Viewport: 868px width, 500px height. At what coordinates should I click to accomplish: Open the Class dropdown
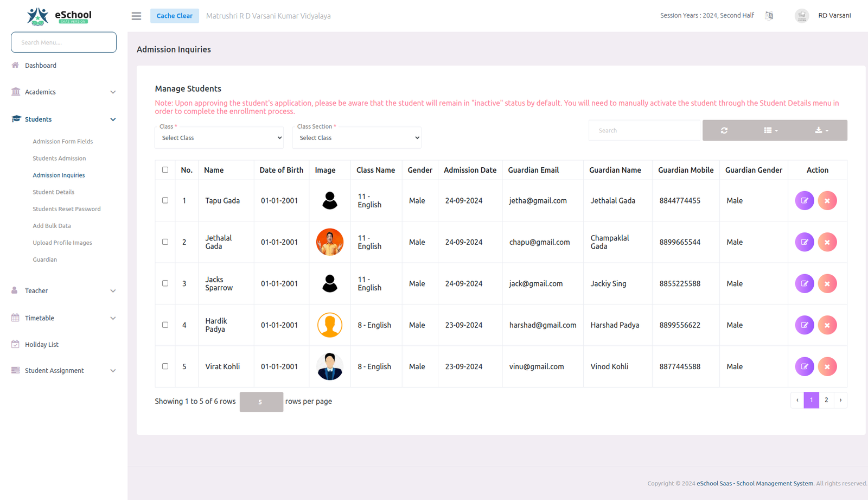[219, 138]
